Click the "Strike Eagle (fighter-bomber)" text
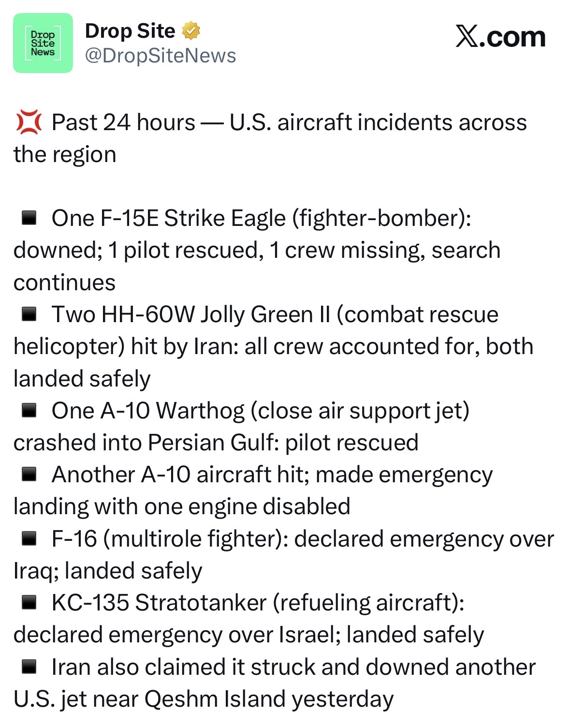The height and width of the screenshot is (728, 570). pyautogui.click(x=317, y=218)
